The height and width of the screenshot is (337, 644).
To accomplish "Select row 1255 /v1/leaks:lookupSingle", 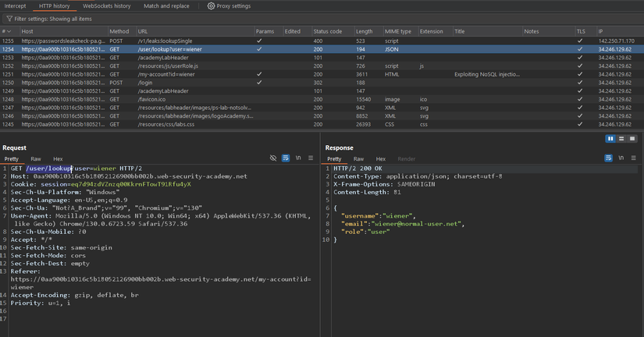I will [x=322, y=41].
